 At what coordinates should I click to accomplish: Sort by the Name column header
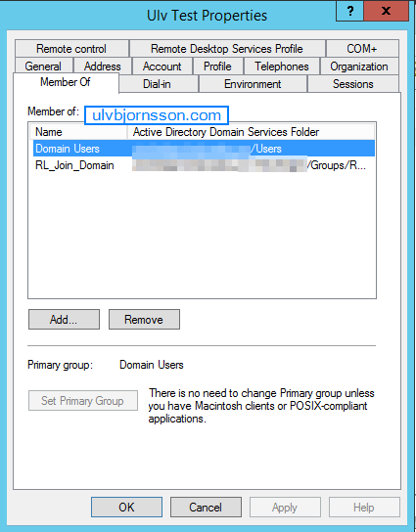78,132
